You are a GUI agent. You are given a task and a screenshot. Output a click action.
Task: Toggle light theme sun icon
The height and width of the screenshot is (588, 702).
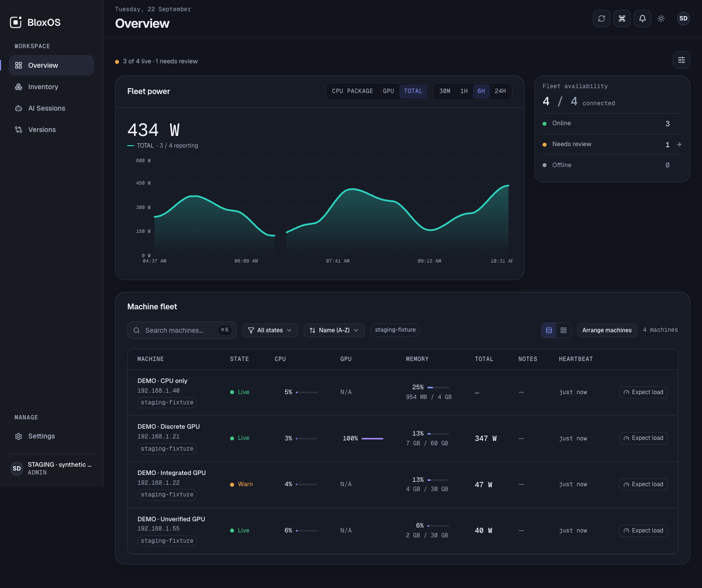tap(661, 19)
